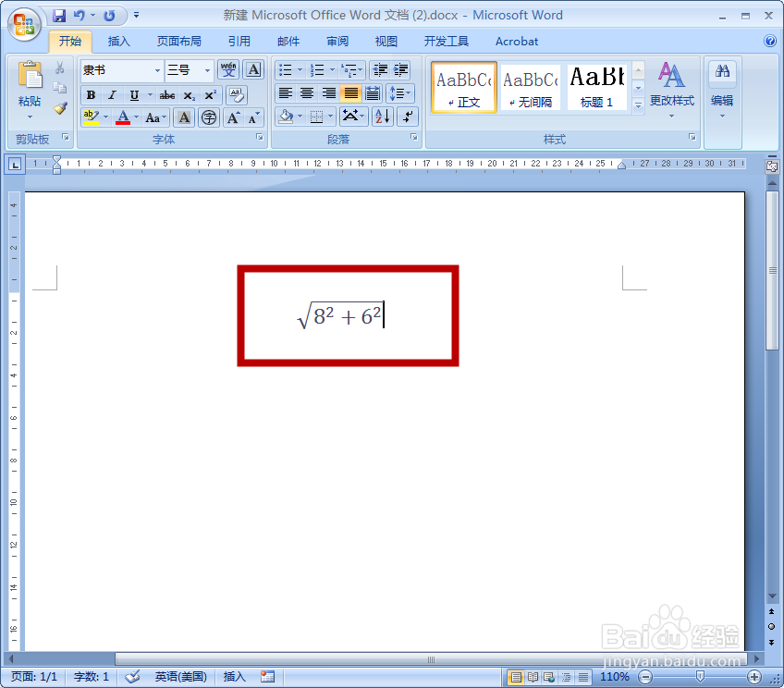Select the text highlight color tool
The image size is (784, 688).
(90, 117)
